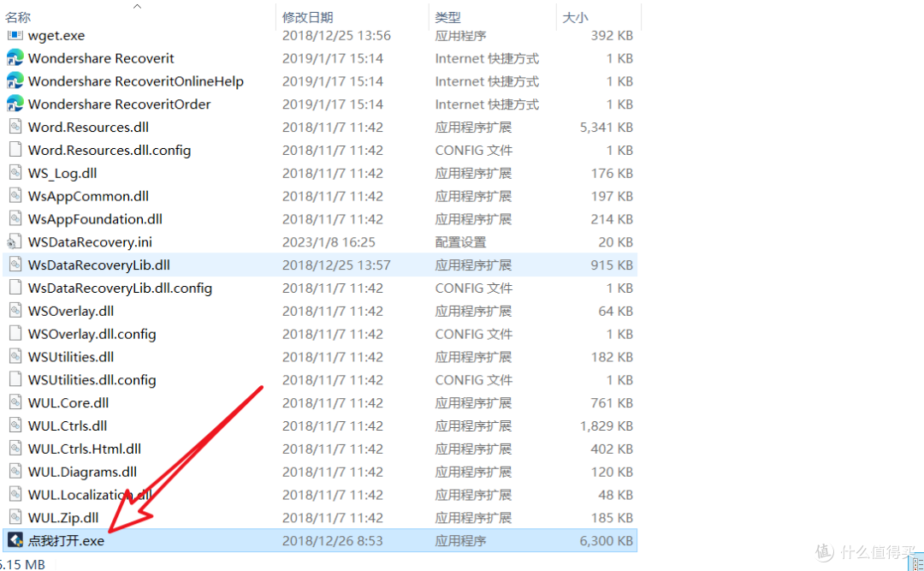The height and width of the screenshot is (571, 924).
Task: Sort files by the 大小 column header
Action: tap(575, 18)
